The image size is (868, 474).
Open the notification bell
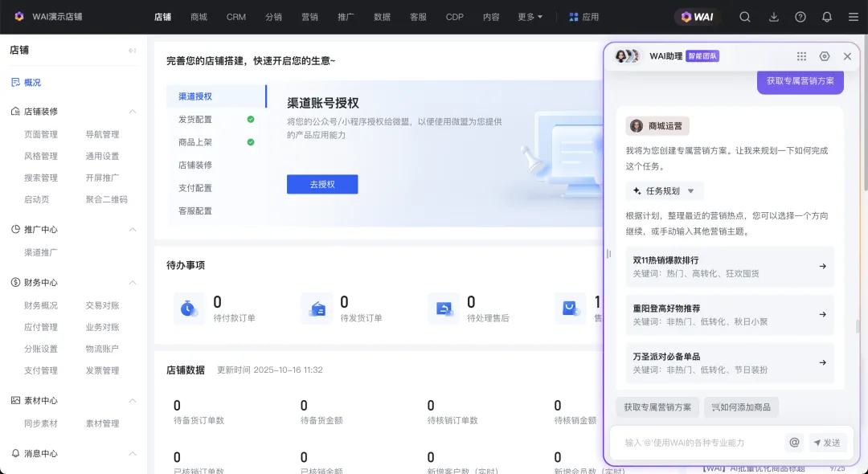pos(827,17)
